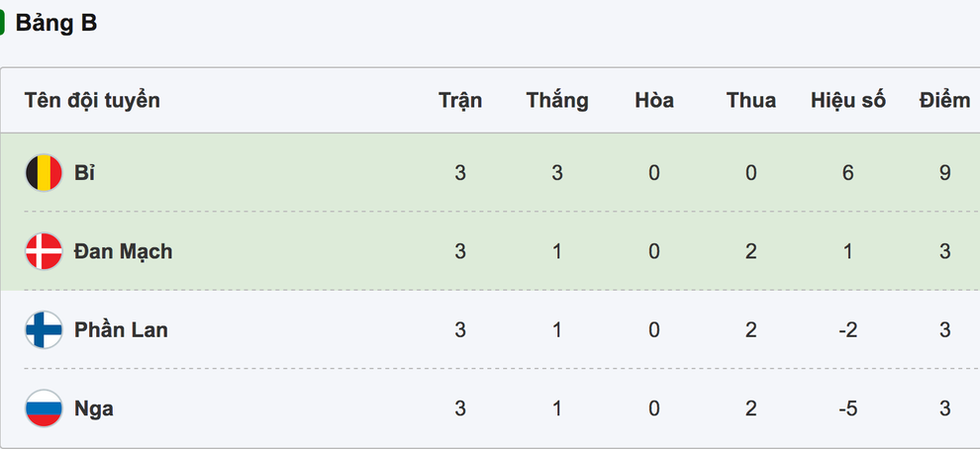Click the Tên đội tuyển column header
Viewport: 980px width, 449px height.
(x=92, y=101)
